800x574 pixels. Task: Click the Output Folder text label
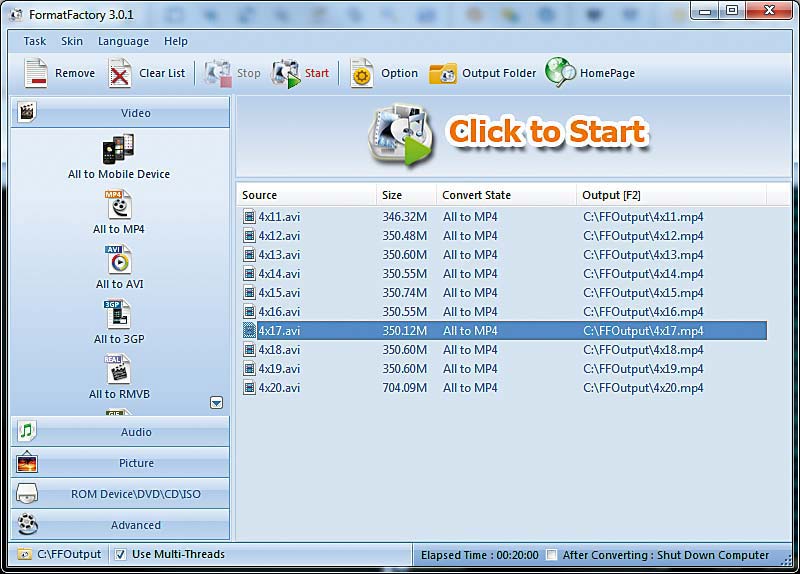[x=499, y=73]
